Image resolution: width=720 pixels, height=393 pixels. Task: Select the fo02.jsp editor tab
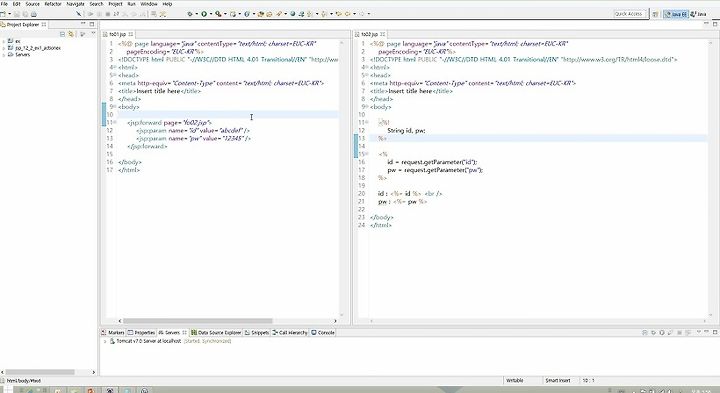[369, 34]
